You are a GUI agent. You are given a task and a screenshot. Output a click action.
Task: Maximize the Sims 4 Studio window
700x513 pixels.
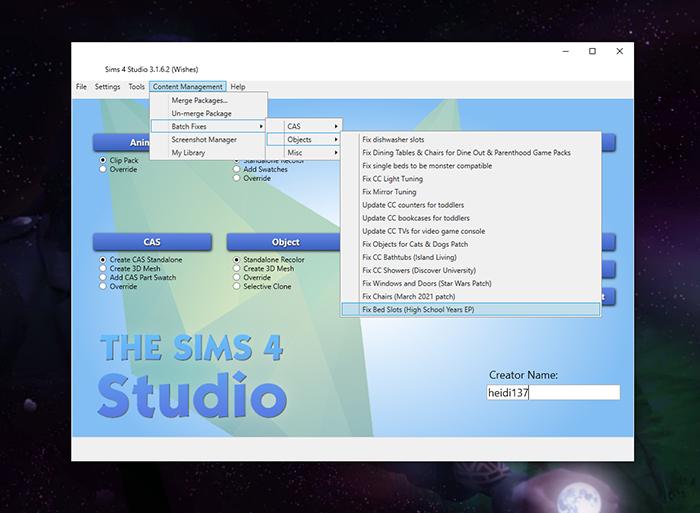coord(592,51)
